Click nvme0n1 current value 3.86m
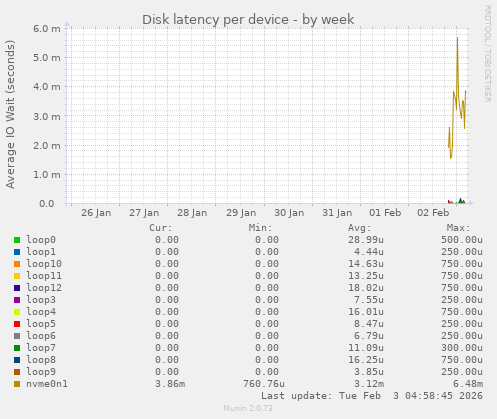 170,384
